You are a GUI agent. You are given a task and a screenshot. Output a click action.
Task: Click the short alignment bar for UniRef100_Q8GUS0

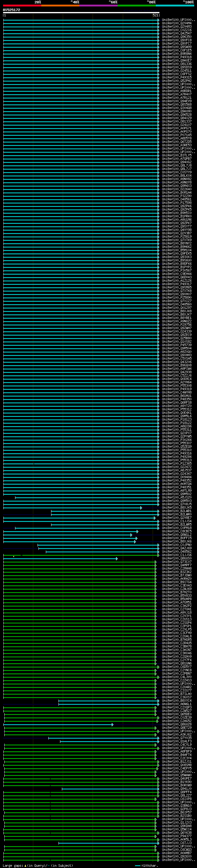click(61, 559)
